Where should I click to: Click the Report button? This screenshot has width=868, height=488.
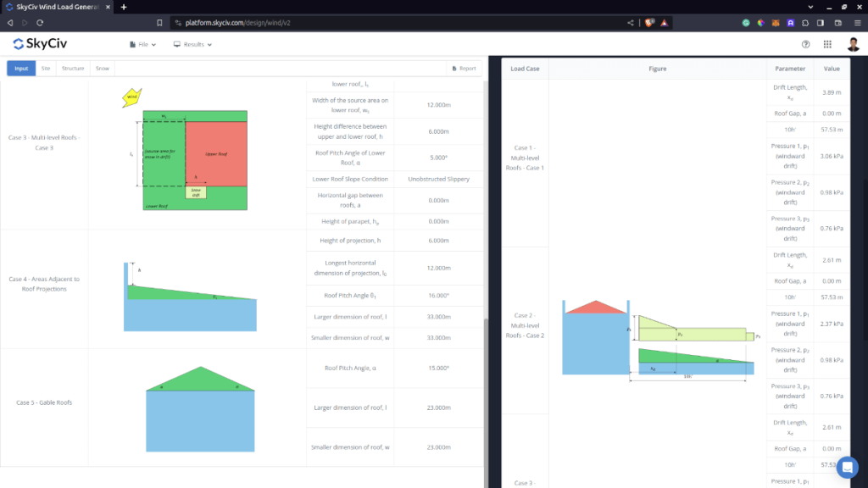coord(464,68)
